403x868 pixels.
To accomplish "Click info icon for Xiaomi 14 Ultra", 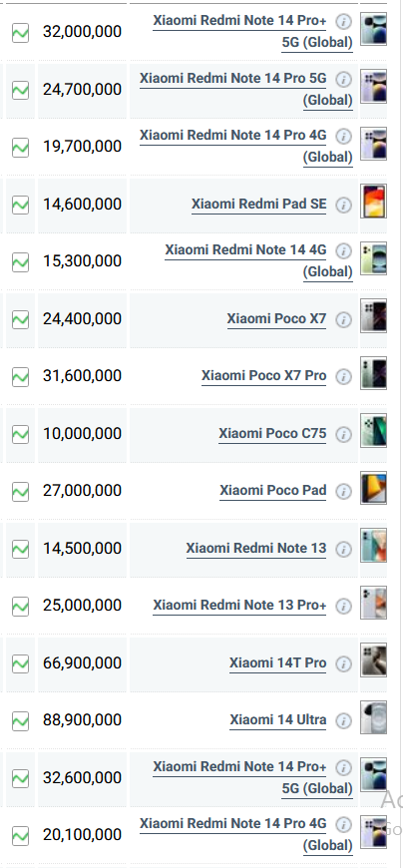I will tap(344, 720).
